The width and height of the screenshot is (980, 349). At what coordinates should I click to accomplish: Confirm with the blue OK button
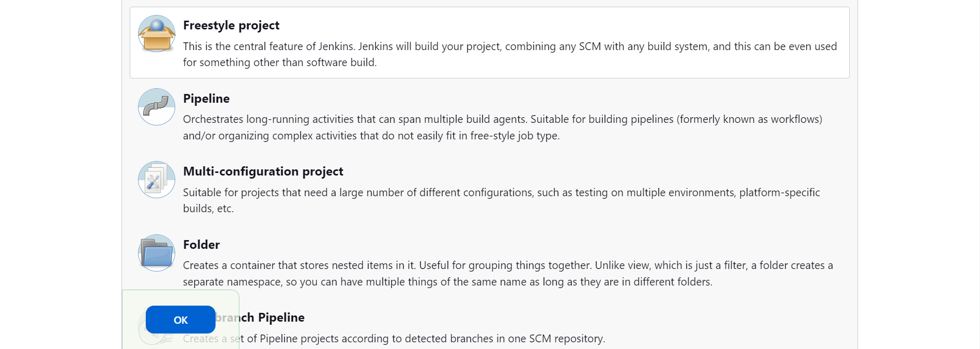click(x=180, y=320)
